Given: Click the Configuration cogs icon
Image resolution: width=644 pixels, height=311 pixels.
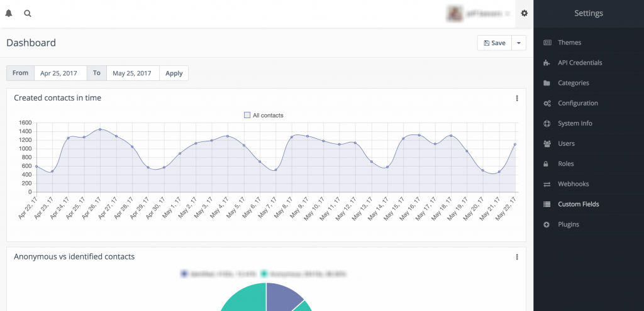Looking at the screenshot, I should pos(547,103).
